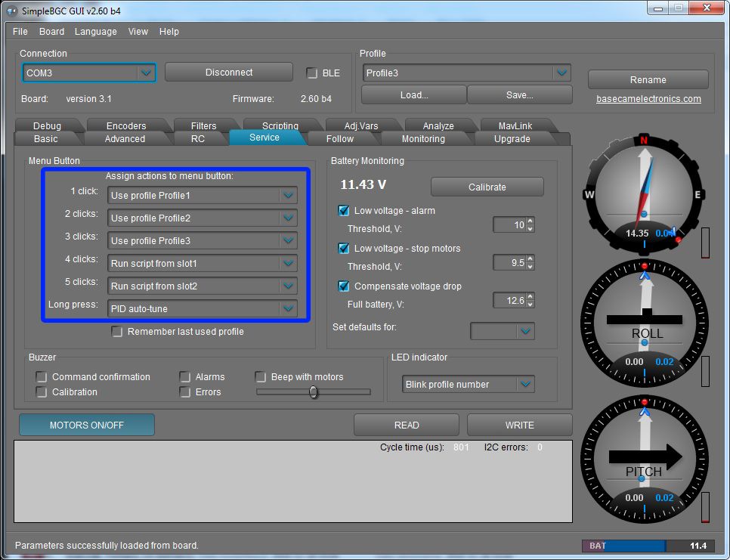Uncheck Compensate voltage drop
Image resolution: width=730 pixels, height=560 pixels.
pos(344,286)
